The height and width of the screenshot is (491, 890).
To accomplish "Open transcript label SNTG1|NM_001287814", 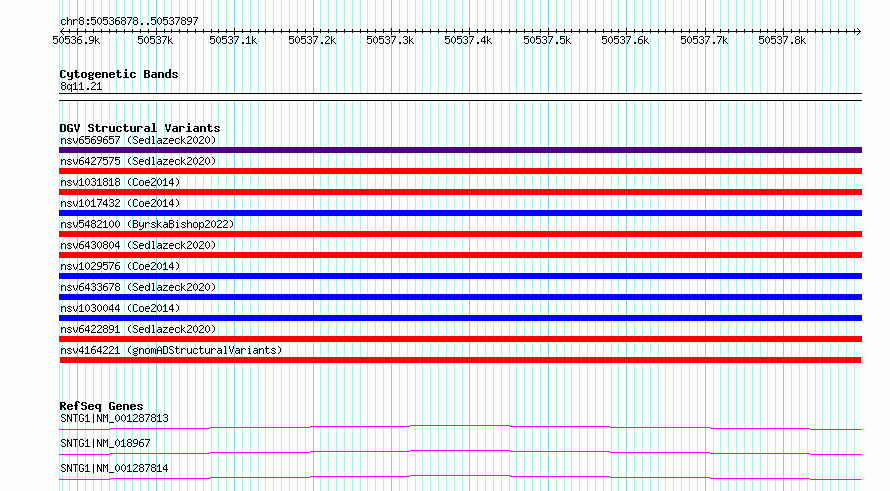I will point(114,468).
